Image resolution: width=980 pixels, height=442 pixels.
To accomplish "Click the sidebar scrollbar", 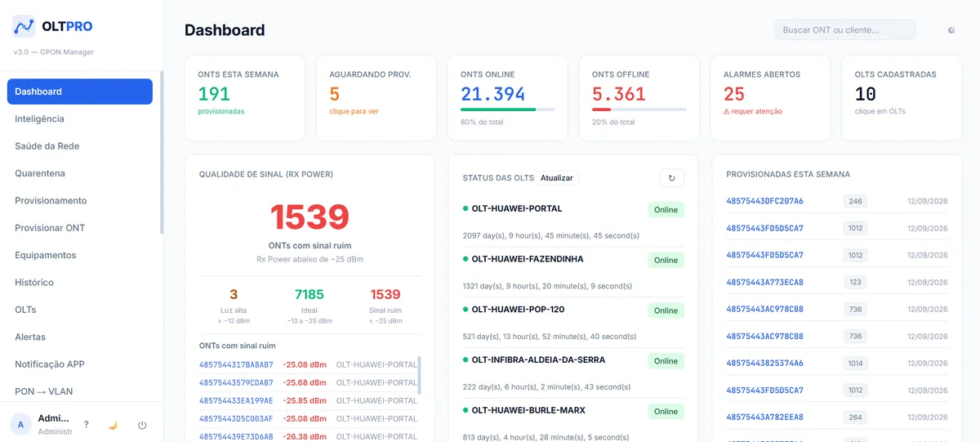I will click(x=161, y=153).
